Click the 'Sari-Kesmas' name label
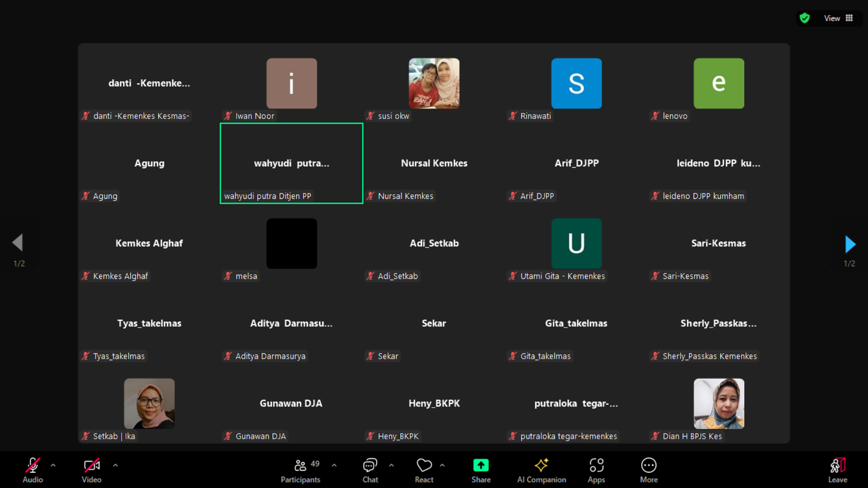Viewport: 868px width, 488px height. (686, 276)
